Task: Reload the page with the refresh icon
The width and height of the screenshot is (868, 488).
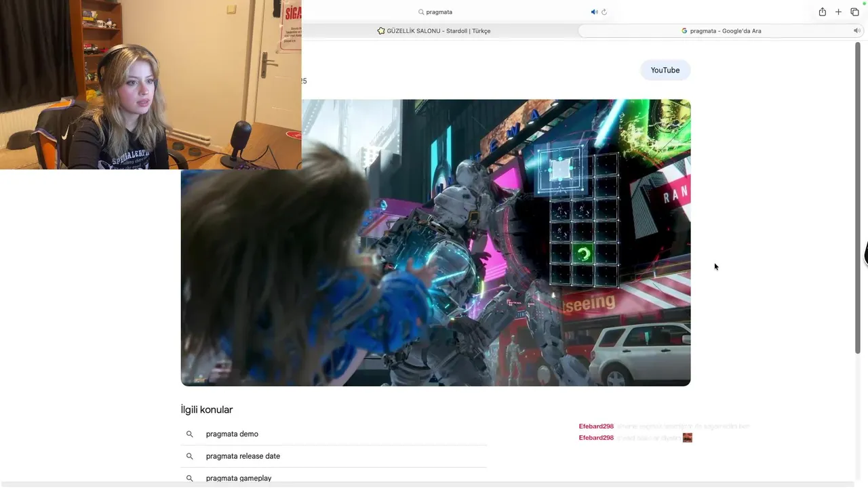Action: pyautogui.click(x=604, y=12)
